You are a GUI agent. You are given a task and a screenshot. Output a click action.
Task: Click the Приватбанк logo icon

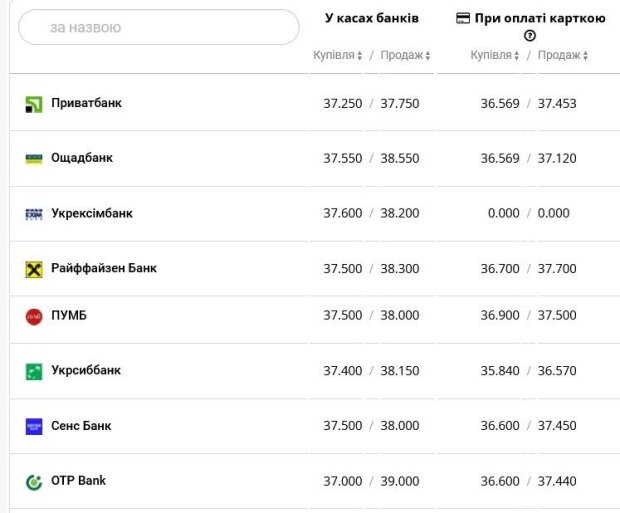click(x=34, y=104)
